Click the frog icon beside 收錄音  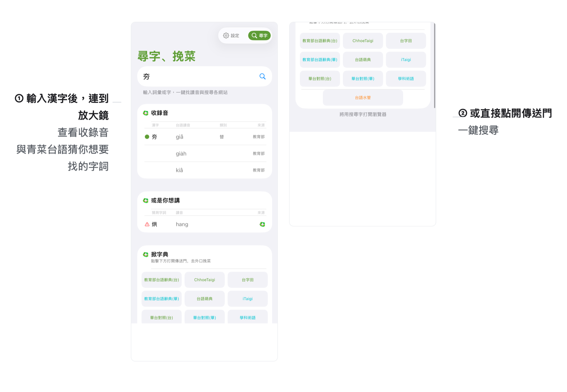point(146,113)
